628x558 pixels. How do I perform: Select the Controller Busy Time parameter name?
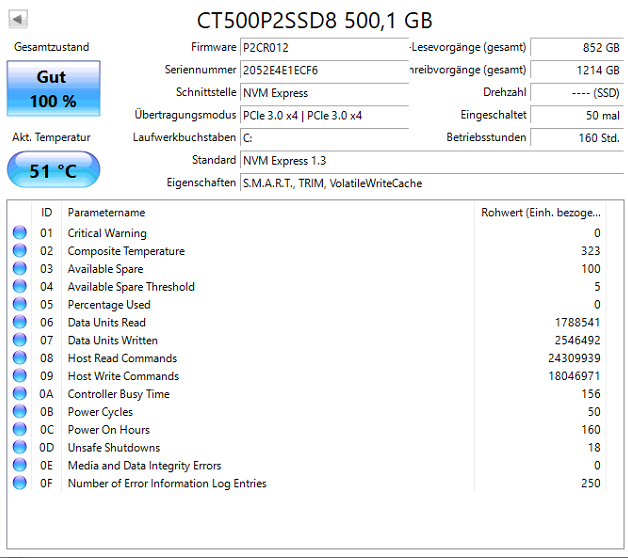click(x=119, y=394)
